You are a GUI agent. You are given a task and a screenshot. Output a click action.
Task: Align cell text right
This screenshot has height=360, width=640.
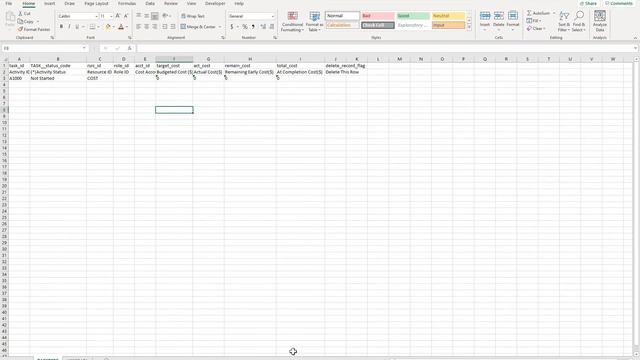pos(154,27)
